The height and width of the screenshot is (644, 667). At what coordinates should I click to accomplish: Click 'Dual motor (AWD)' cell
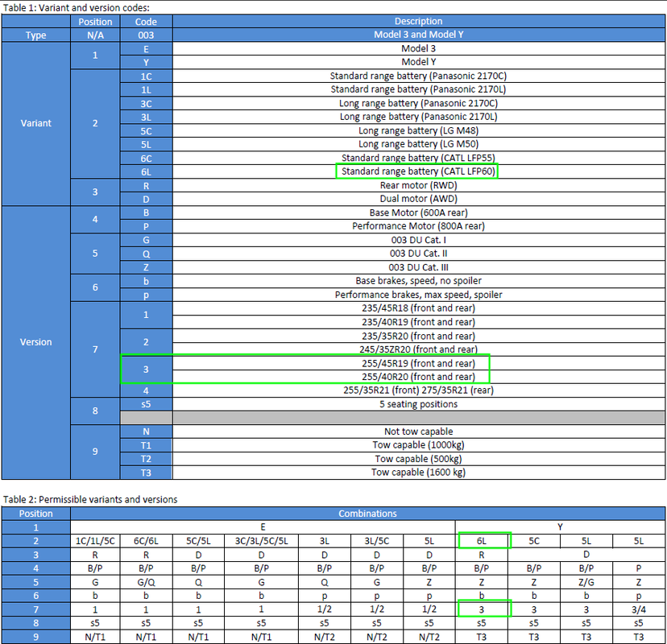(419, 199)
